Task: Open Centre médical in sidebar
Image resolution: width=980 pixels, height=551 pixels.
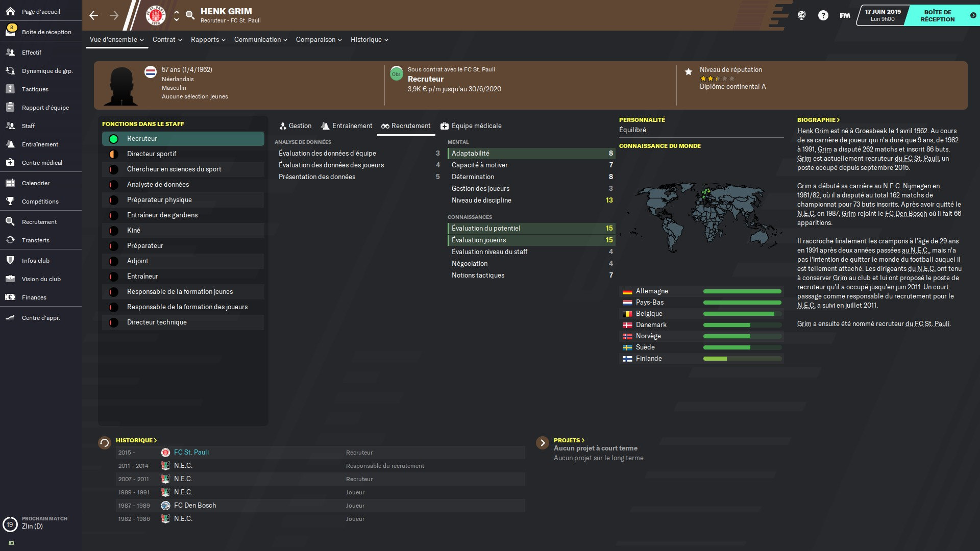Action: [x=41, y=163]
